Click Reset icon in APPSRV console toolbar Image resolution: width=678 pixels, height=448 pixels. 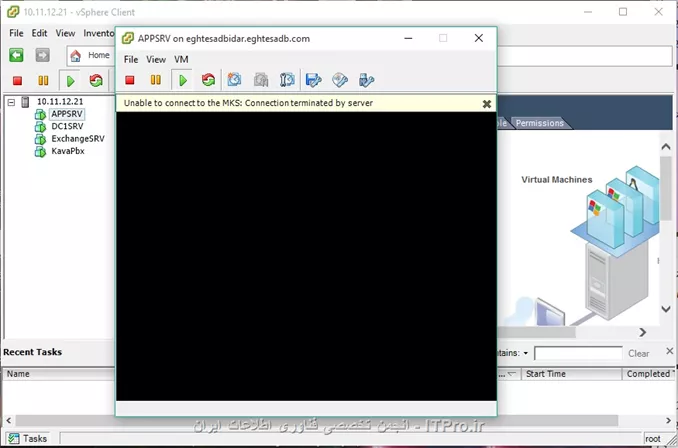[208, 80]
